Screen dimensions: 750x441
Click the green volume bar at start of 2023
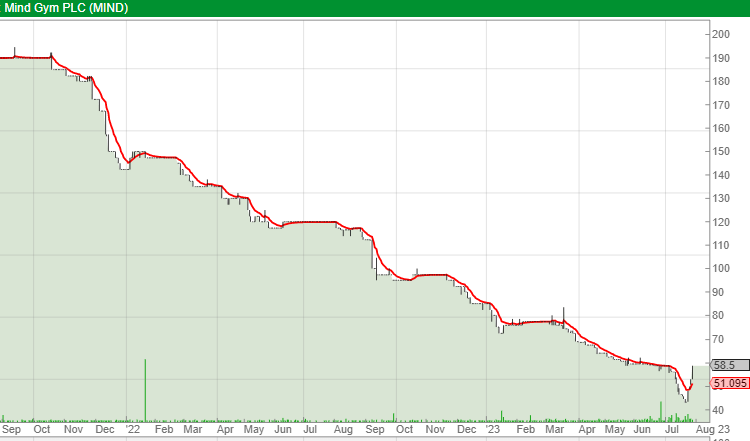pos(502,416)
